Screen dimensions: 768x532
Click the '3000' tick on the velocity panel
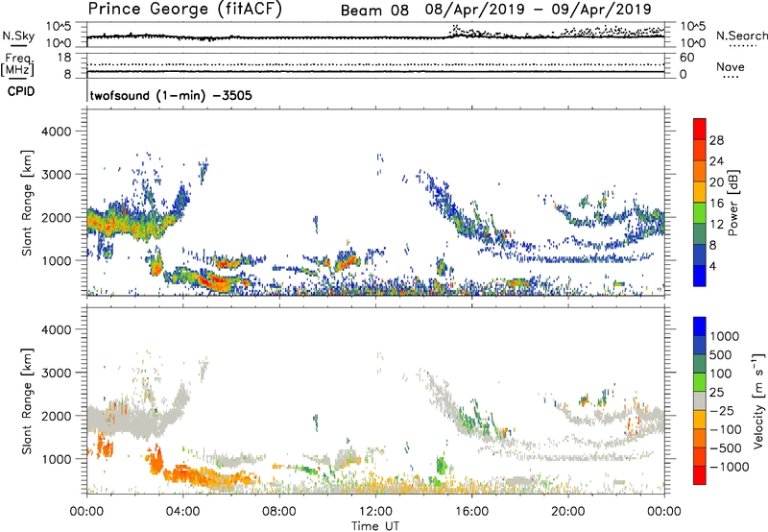click(x=57, y=373)
